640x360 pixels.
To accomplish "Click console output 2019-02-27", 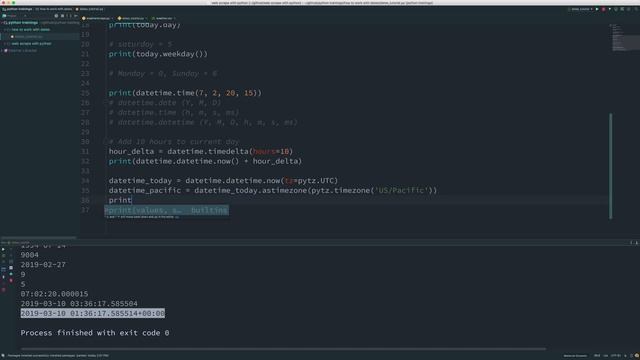I will (x=43, y=265).
